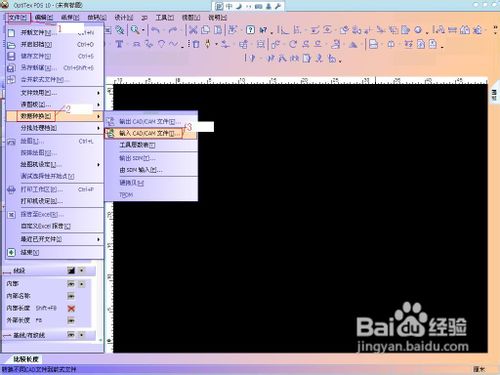Screen dimensions: 500x375
Task: Click the IME moon icon in title bar
Action: (239, 6)
